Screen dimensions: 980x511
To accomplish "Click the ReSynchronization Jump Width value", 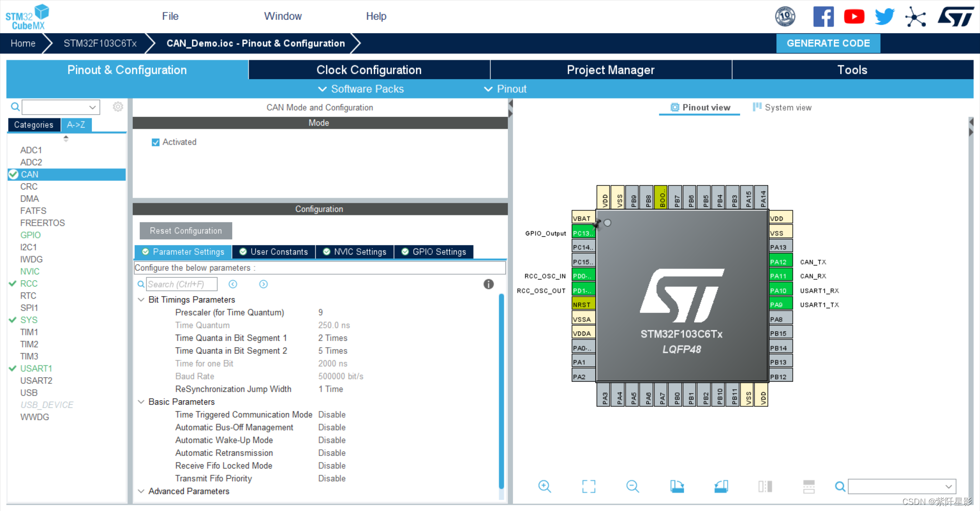I will tap(331, 389).
